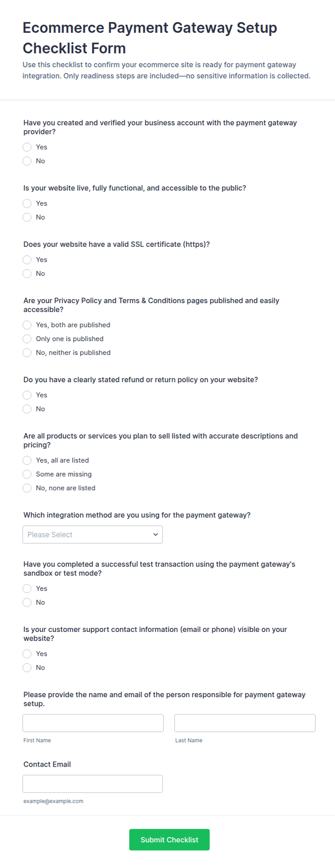Pick 'Only one is published' option

tap(27, 339)
